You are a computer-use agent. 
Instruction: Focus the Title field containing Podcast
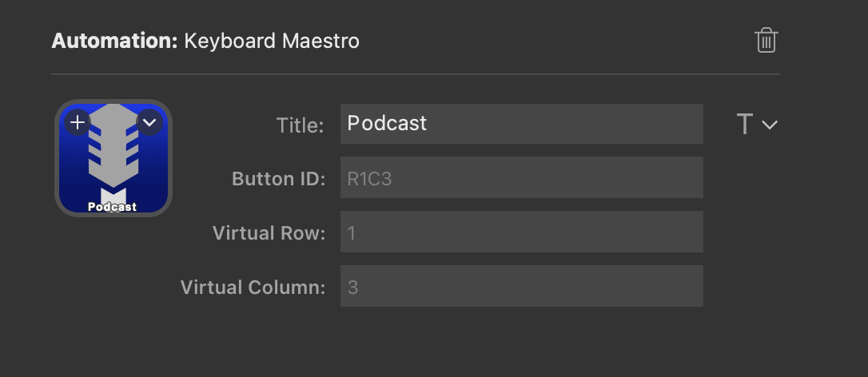521,124
